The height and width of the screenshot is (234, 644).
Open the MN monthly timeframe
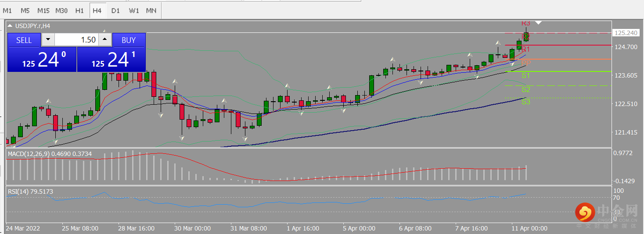tap(151, 10)
